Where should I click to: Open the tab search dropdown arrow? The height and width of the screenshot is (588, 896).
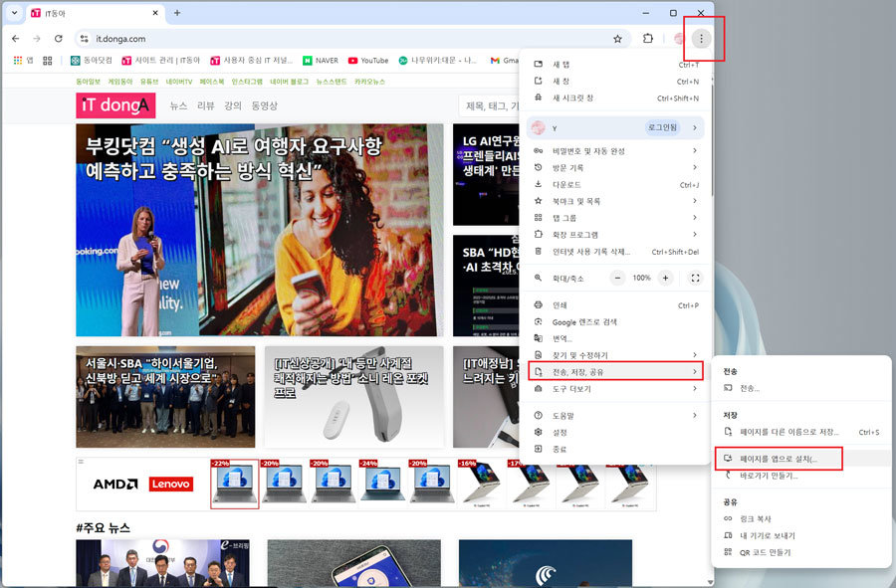tap(15, 13)
